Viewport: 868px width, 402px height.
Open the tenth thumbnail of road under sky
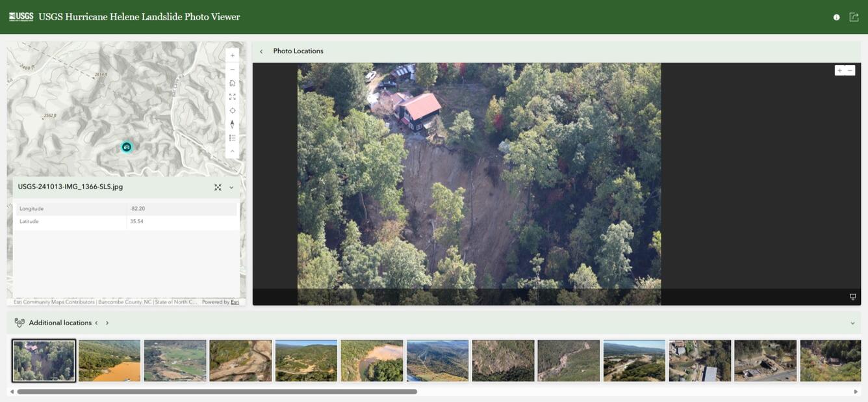pos(635,360)
